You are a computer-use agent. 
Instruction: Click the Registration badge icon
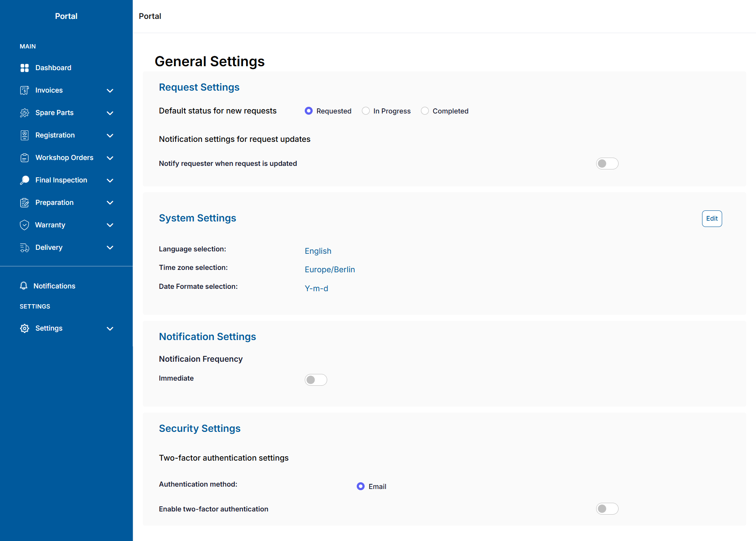tap(24, 135)
